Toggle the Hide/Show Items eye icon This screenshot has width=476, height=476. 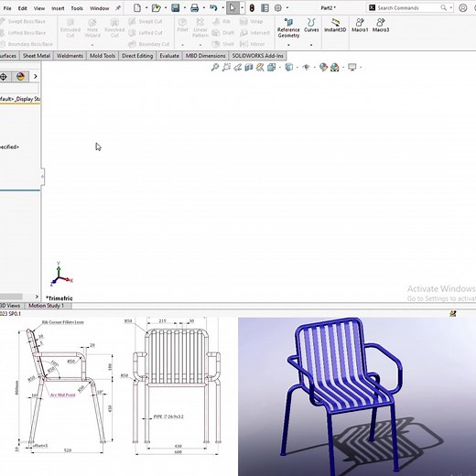click(306, 67)
